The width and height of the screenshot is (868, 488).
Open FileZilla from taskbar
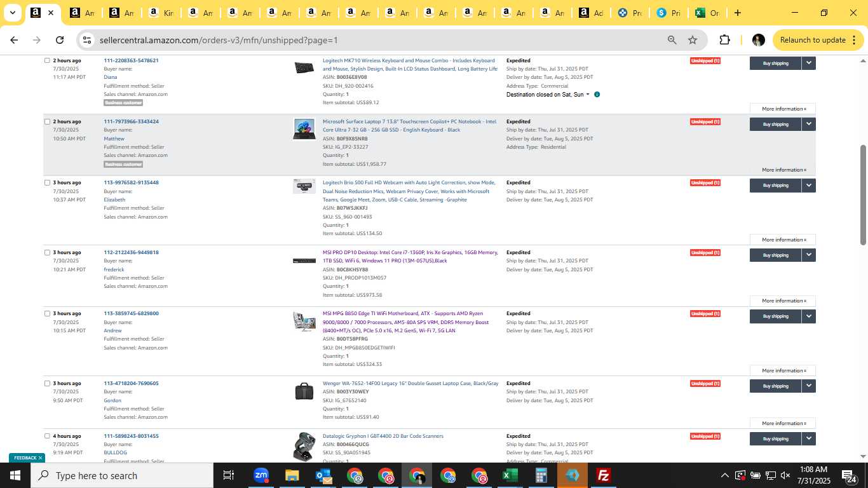coord(603,475)
